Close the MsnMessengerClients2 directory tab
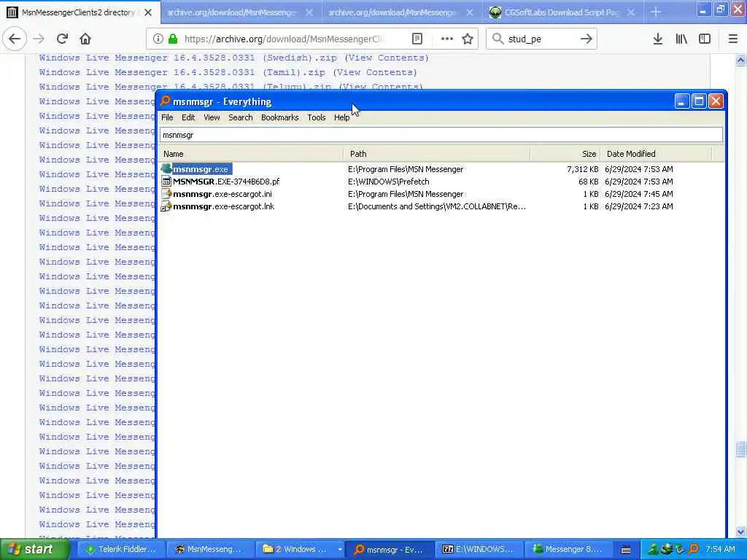The height and width of the screenshot is (560, 747). (x=148, y=12)
